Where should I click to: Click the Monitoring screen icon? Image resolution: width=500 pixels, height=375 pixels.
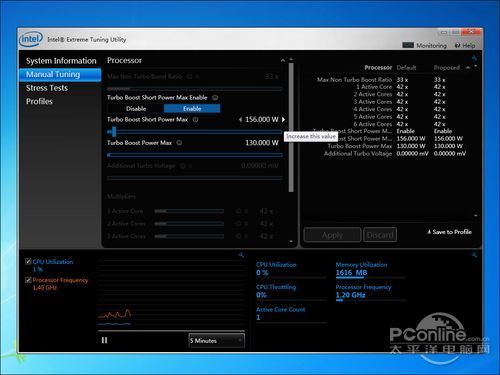pyautogui.click(x=408, y=45)
